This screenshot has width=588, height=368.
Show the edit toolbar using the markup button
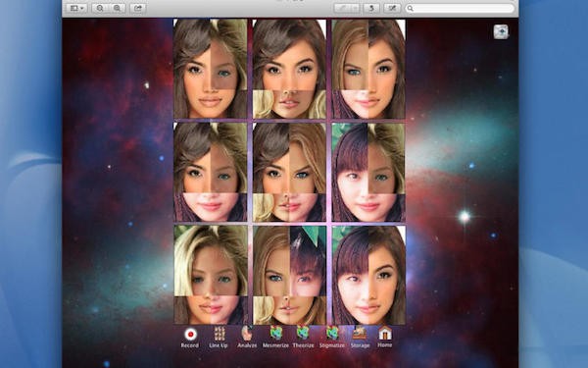[392, 8]
